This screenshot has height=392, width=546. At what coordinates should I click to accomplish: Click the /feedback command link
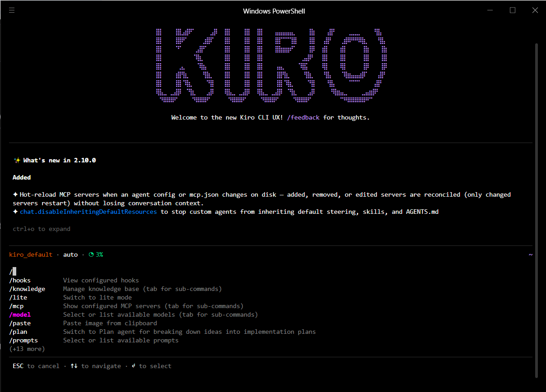coord(303,118)
